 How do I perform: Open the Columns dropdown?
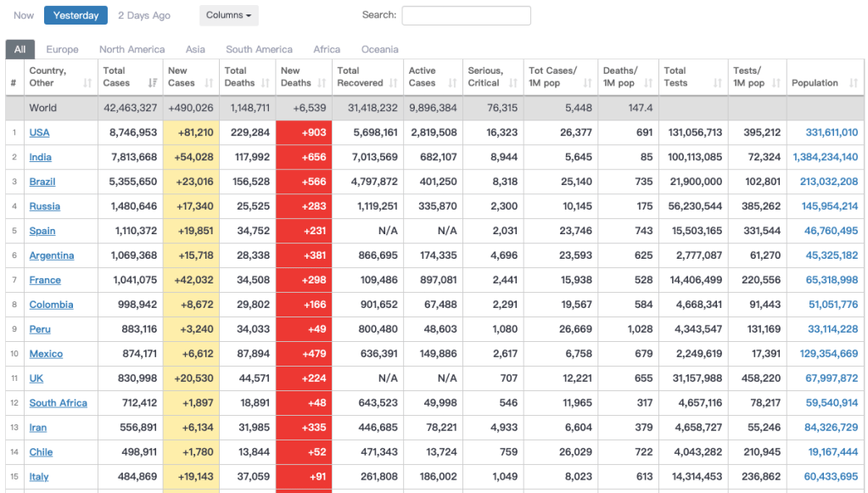[228, 15]
